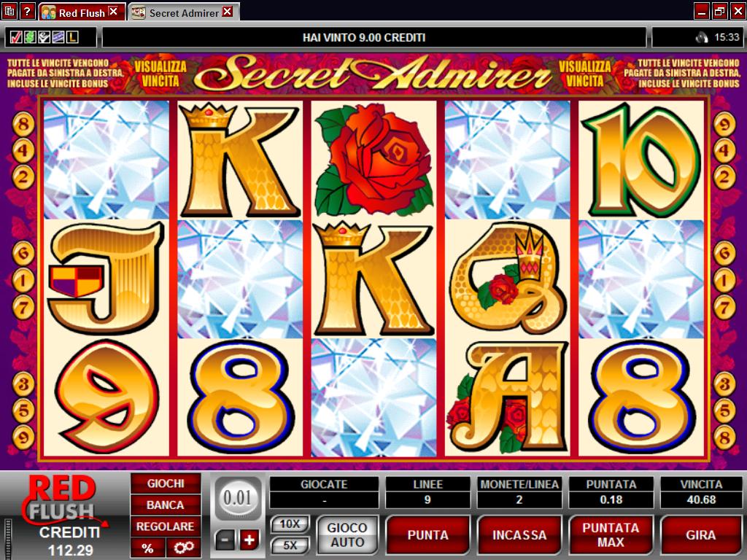Image resolution: width=747 pixels, height=560 pixels.
Task: Select payline 8 indicator on left
Action: tap(23, 124)
